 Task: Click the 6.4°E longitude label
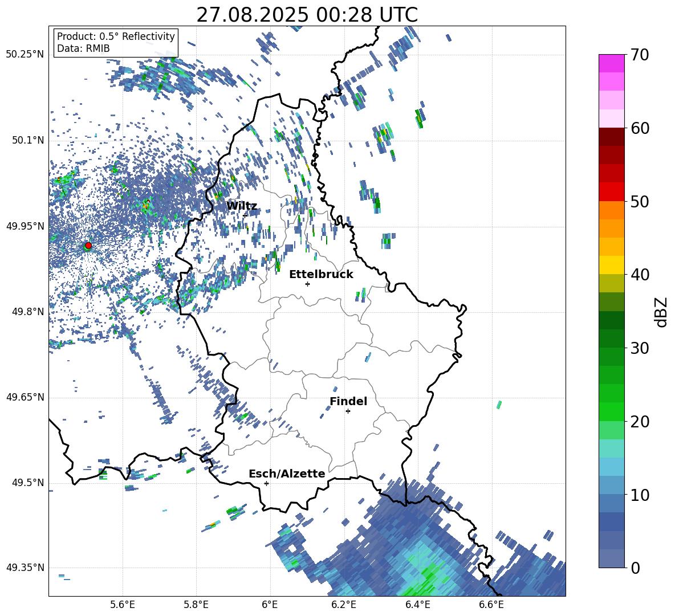click(x=417, y=605)
